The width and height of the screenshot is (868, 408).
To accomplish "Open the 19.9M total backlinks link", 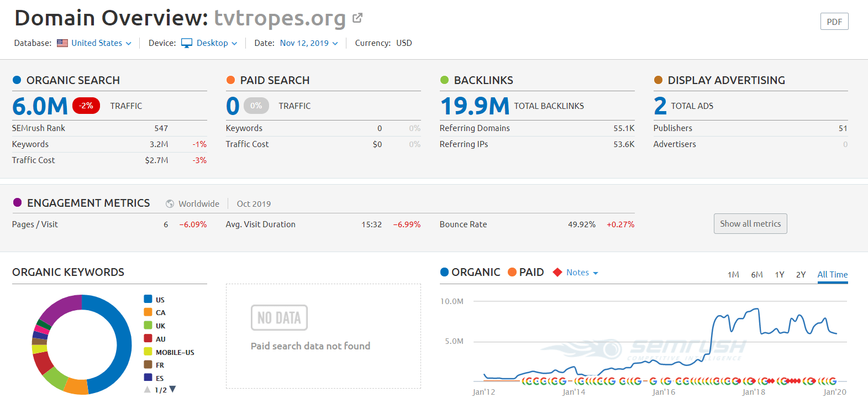I will click(x=475, y=106).
